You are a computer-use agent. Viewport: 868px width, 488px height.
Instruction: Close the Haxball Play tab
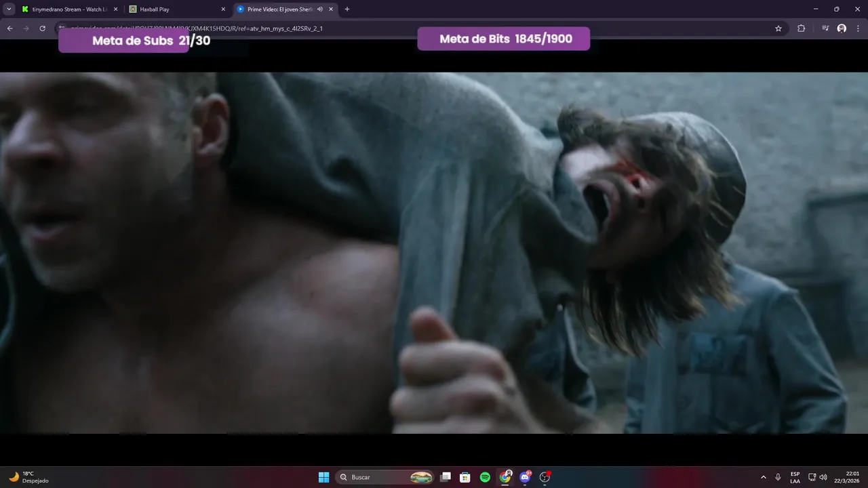click(x=223, y=9)
